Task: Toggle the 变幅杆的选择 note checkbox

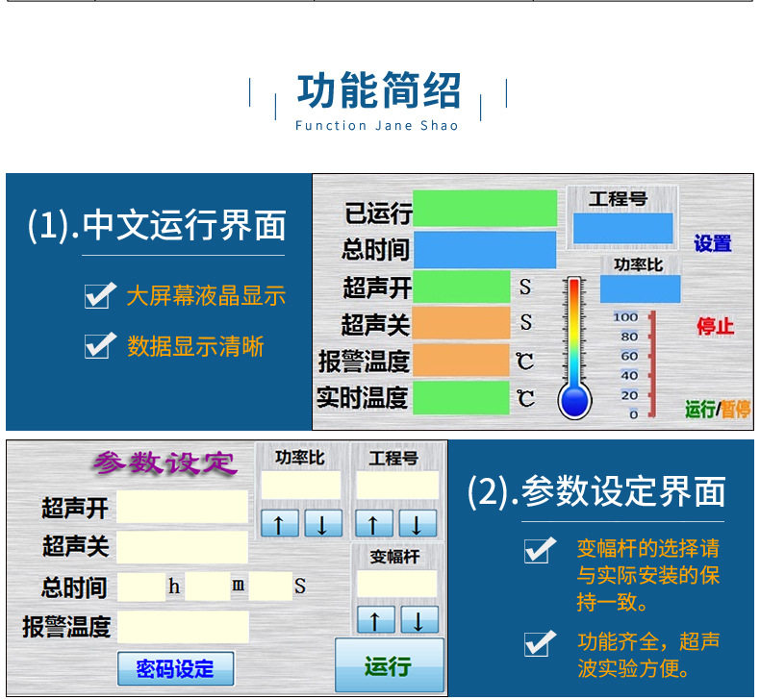Action: (540, 550)
